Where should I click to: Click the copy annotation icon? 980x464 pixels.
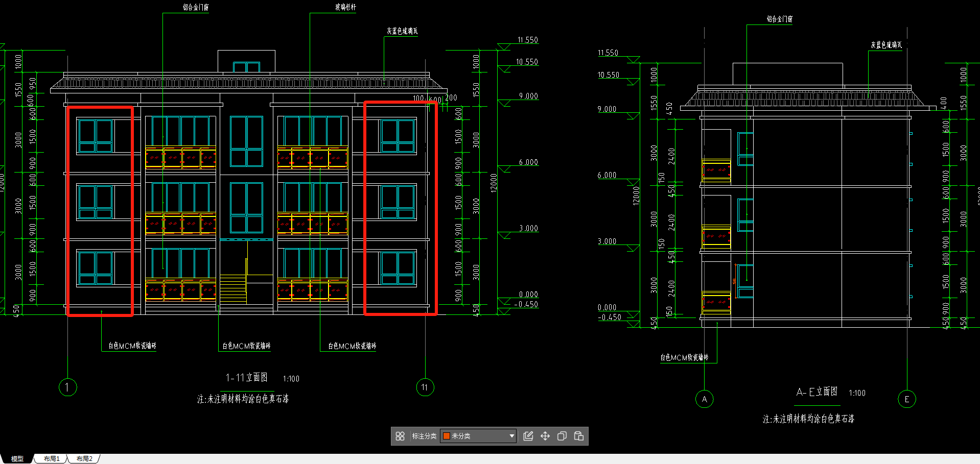(562, 436)
